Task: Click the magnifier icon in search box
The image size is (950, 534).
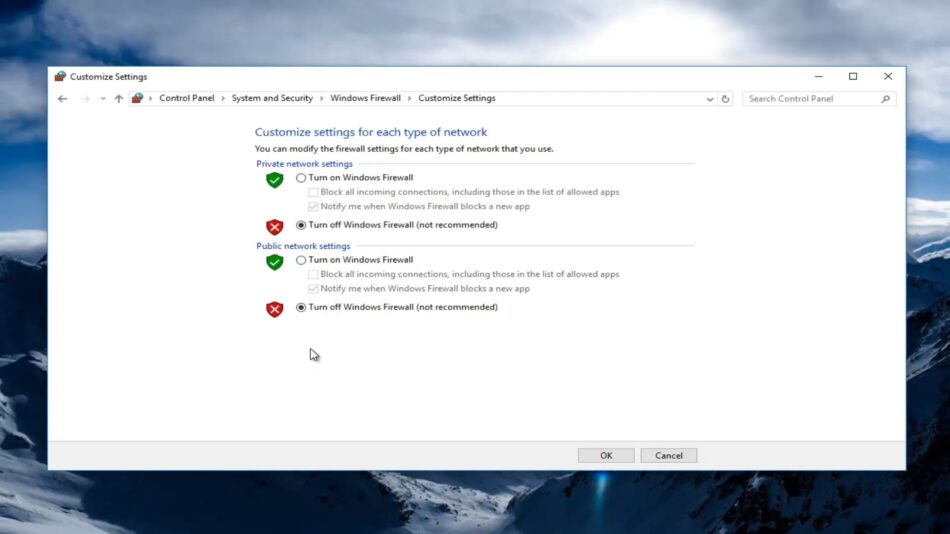Action: [x=885, y=99]
